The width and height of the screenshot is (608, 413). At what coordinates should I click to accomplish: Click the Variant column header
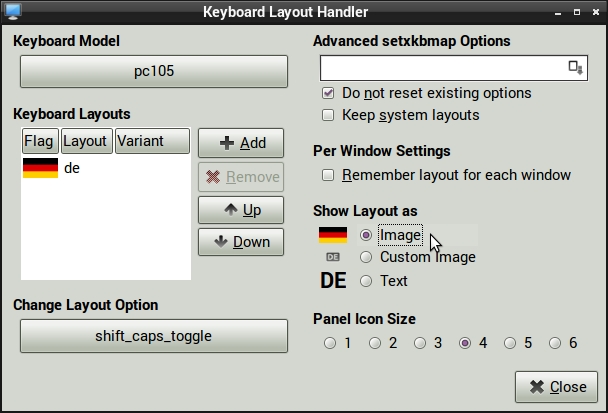point(151,141)
